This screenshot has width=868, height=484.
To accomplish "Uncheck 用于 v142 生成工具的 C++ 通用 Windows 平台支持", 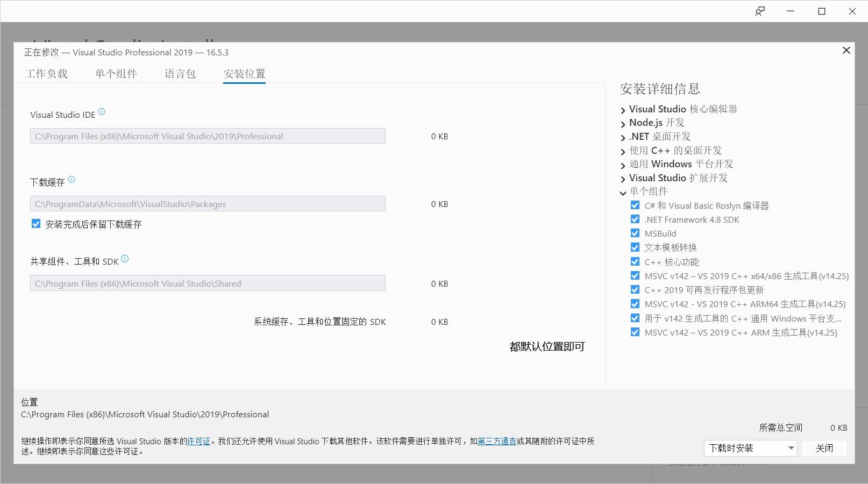I will [x=635, y=318].
